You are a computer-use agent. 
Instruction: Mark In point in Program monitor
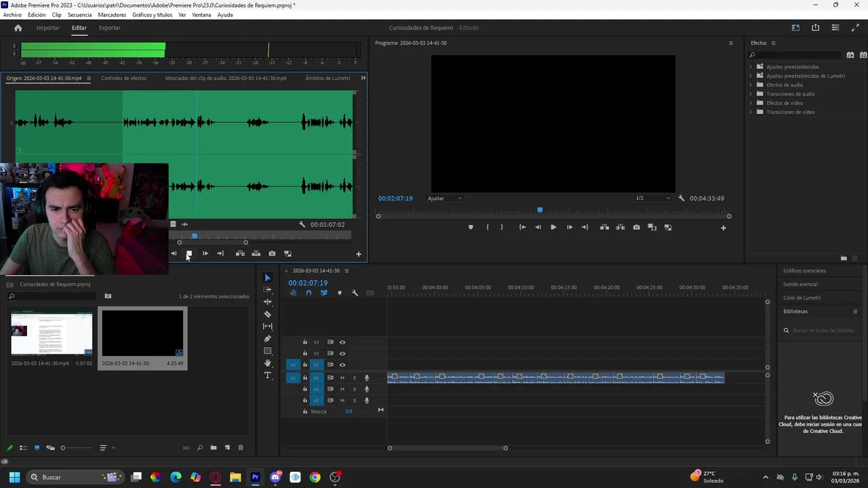coord(488,227)
